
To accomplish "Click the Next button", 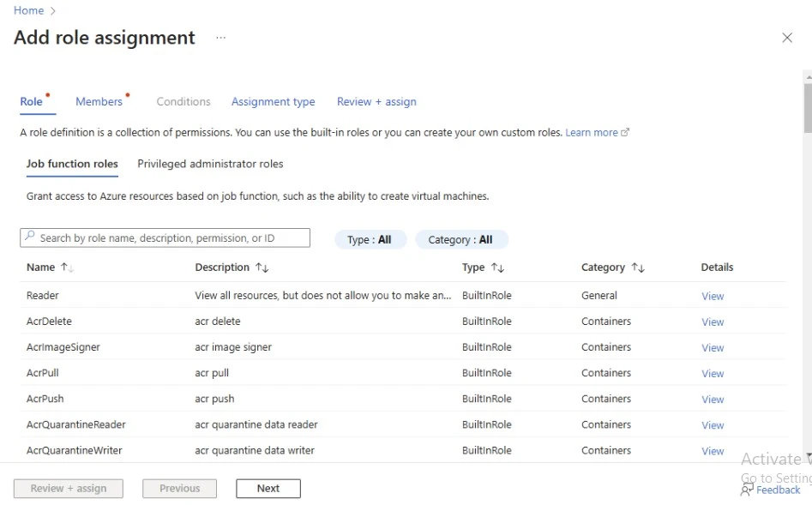I will tap(268, 488).
